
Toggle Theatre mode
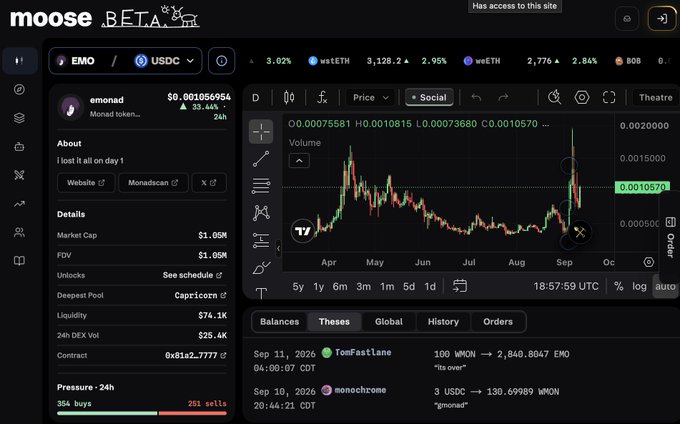click(655, 98)
